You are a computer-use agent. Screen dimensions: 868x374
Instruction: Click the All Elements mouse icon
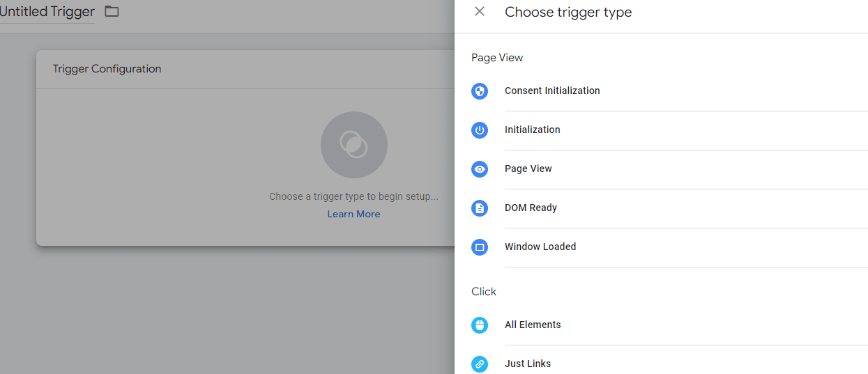tap(480, 325)
